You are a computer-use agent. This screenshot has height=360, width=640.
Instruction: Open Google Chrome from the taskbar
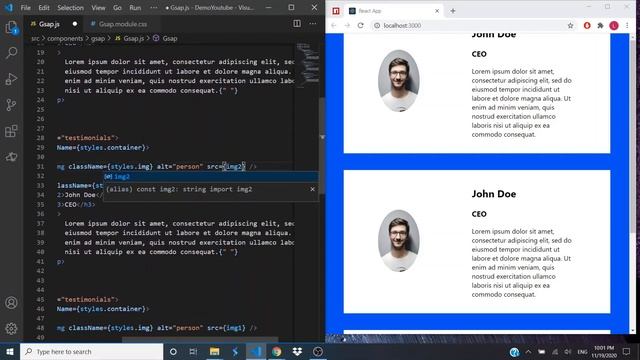tap(276, 351)
